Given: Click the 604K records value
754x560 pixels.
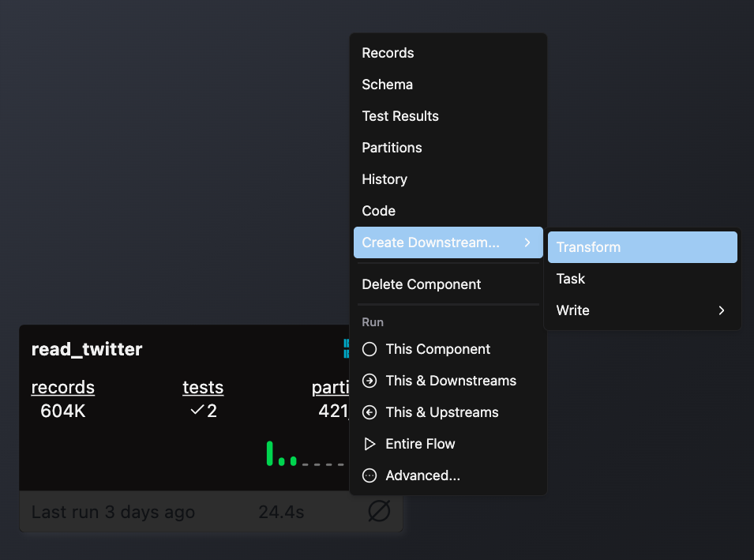Looking at the screenshot, I should [x=63, y=411].
